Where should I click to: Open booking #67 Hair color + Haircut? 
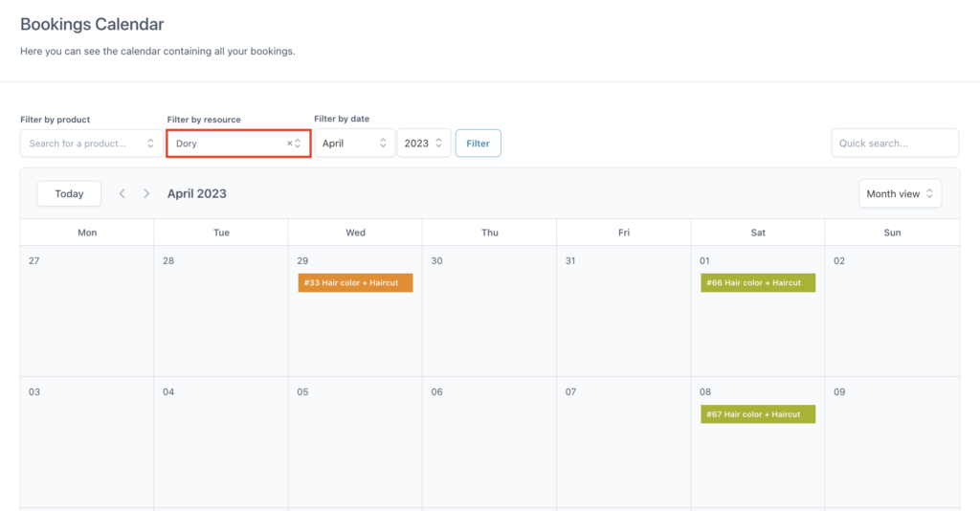pyautogui.click(x=758, y=414)
